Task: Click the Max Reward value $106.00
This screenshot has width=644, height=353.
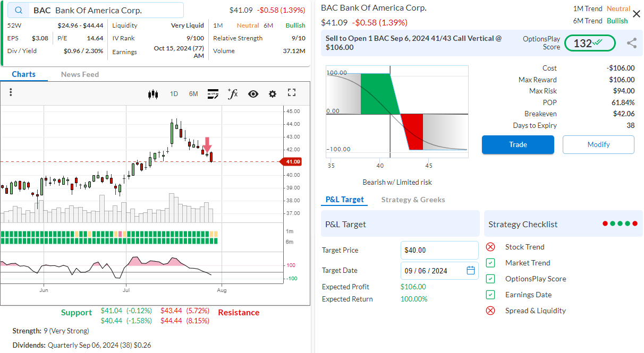Action: pyautogui.click(x=622, y=80)
